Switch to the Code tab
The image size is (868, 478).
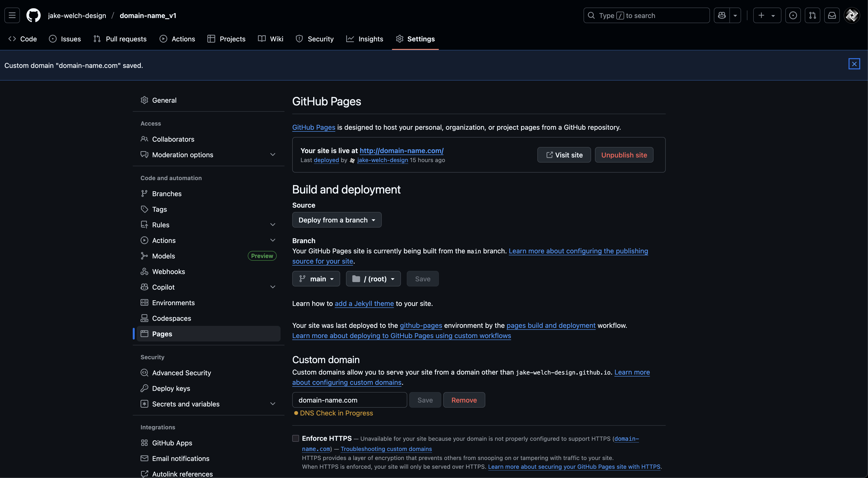pos(23,39)
